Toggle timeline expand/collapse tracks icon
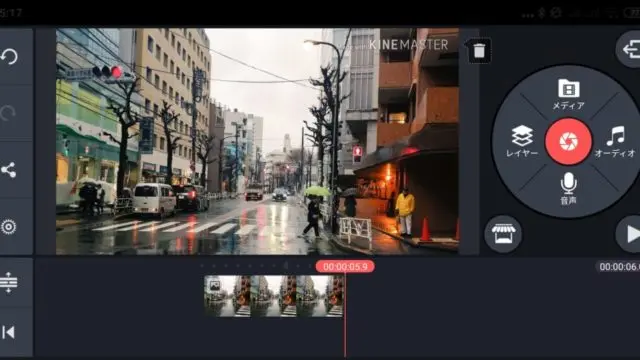The width and height of the screenshot is (640, 360). coord(9,282)
